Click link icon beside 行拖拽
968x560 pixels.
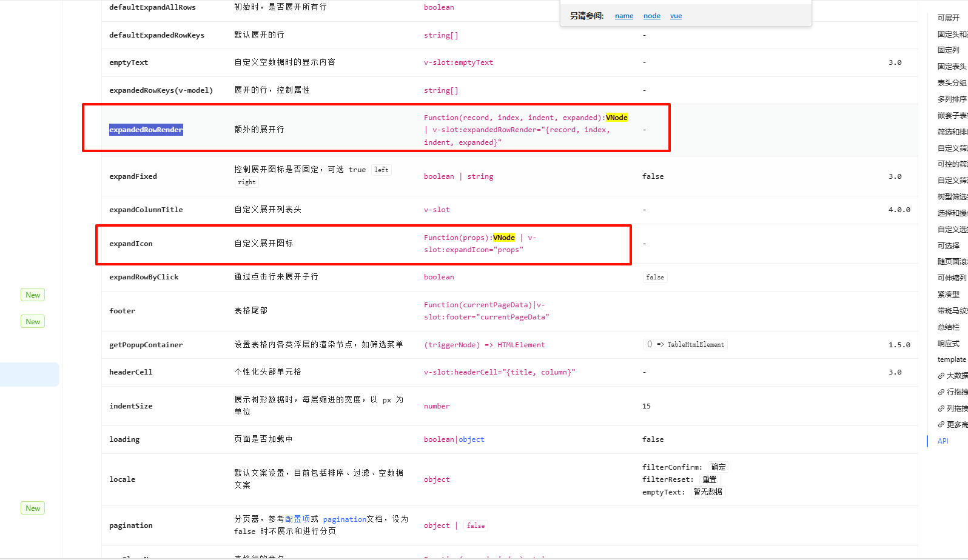[941, 392]
